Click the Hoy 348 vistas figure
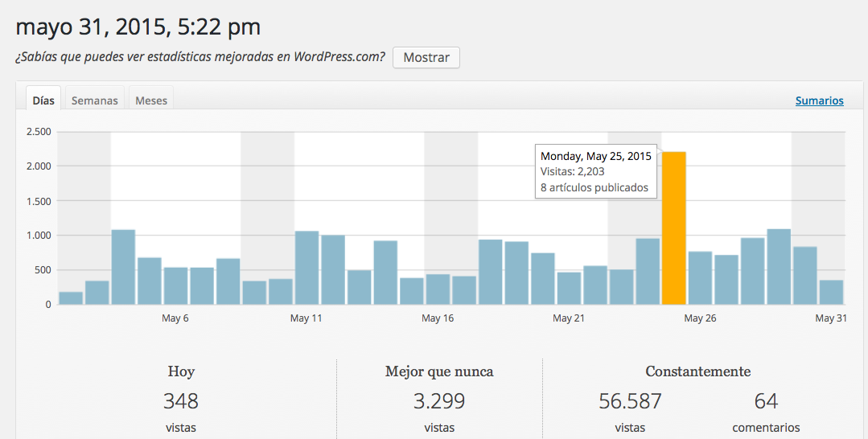 181,400
